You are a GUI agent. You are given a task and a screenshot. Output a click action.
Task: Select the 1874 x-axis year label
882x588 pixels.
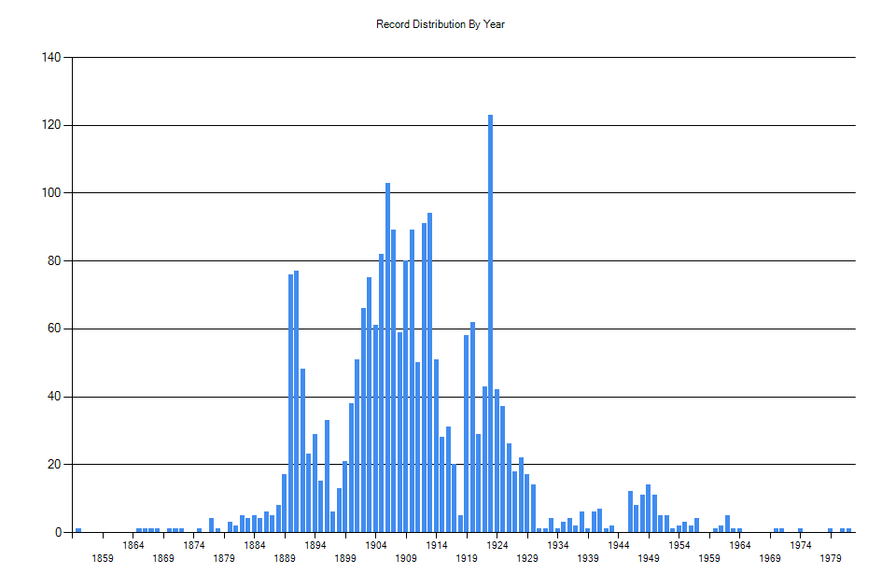[x=193, y=545]
